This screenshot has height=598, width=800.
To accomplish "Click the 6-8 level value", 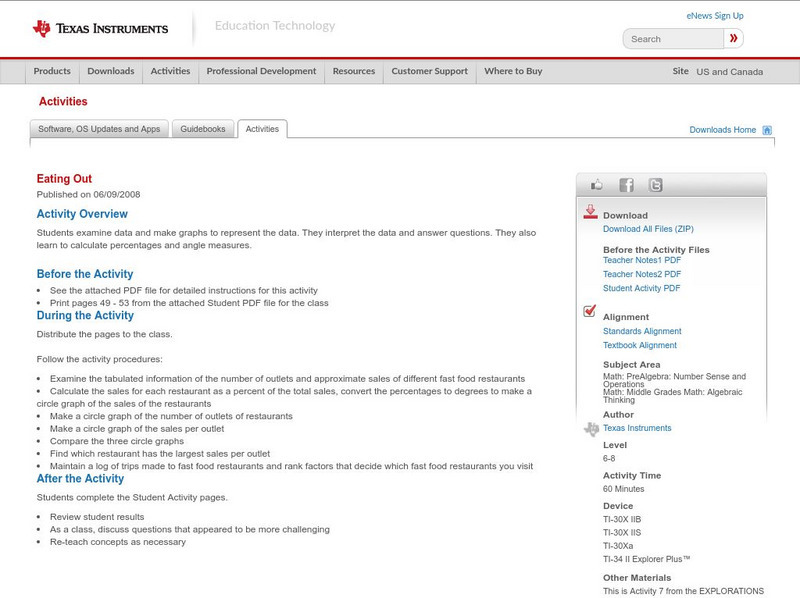I will point(609,458).
